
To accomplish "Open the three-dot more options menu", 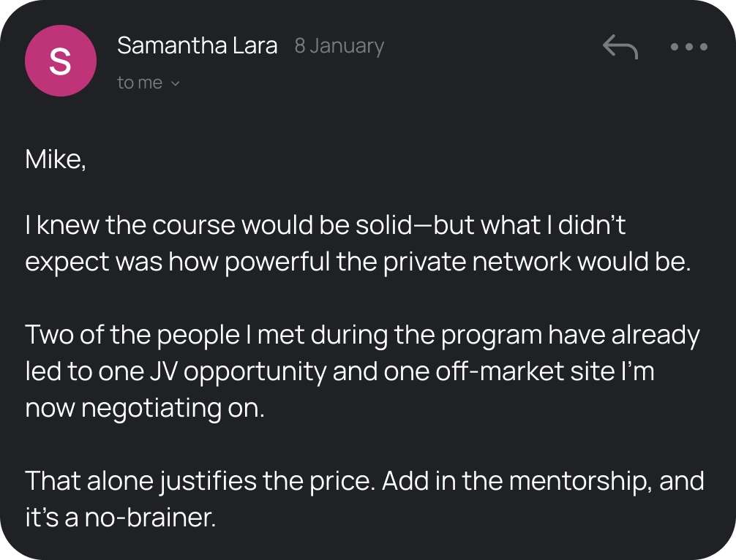I will click(x=688, y=48).
